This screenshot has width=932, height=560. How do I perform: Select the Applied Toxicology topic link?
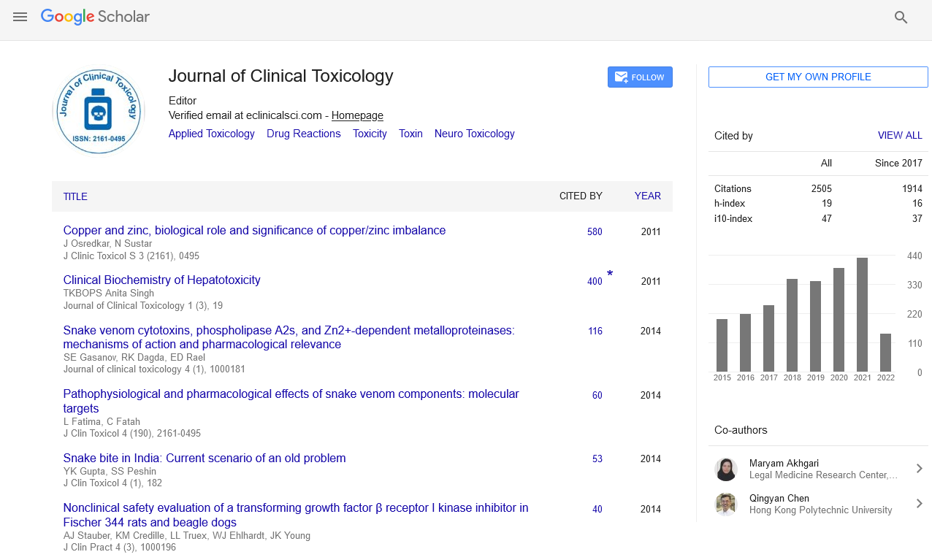point(211,134)
